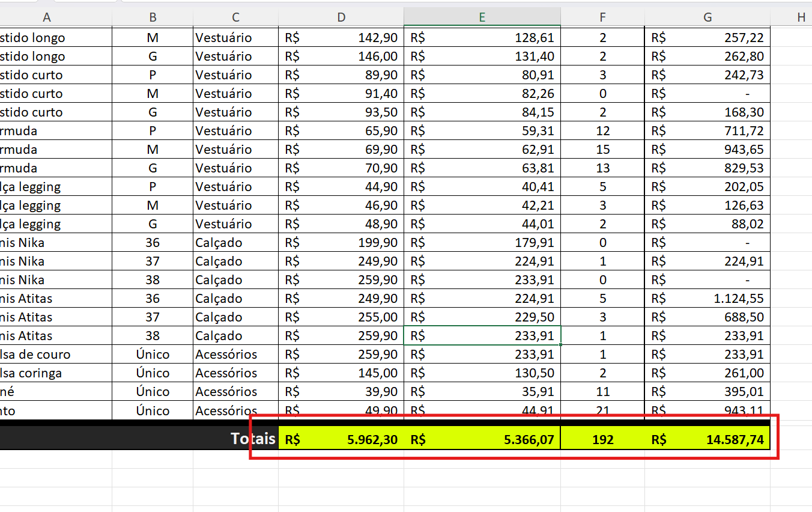812x512 pixels.
Task: Select column F header
Action: 603,17
